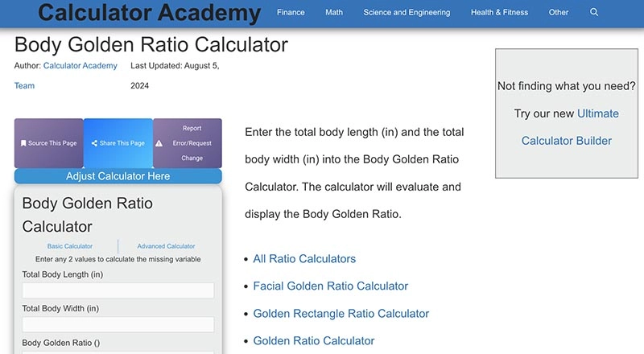Expand the Science and Engineering menu
The image size is (644, 354).
coord(407,13)
